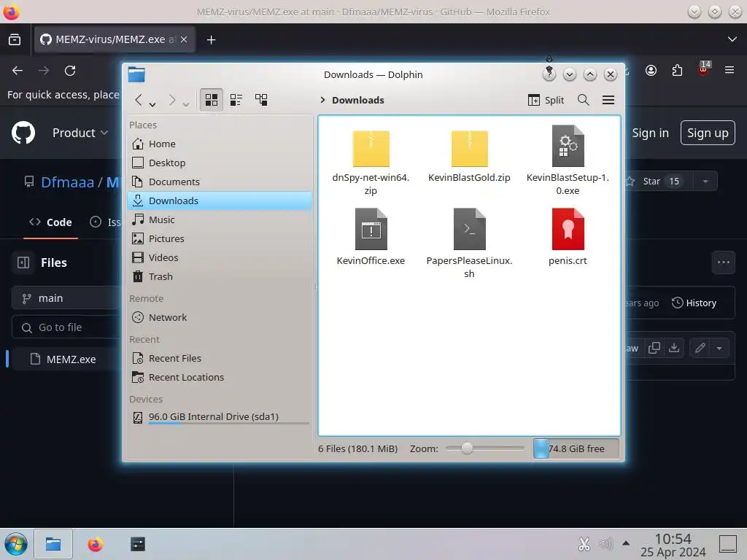747x560 pixels.
Task: Expand the GitHub Product menu
Action: [x=80, y=133]
